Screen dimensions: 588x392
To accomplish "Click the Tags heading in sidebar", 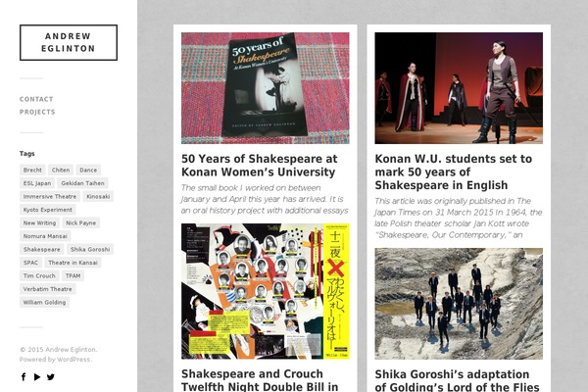I will pos(27,154).
